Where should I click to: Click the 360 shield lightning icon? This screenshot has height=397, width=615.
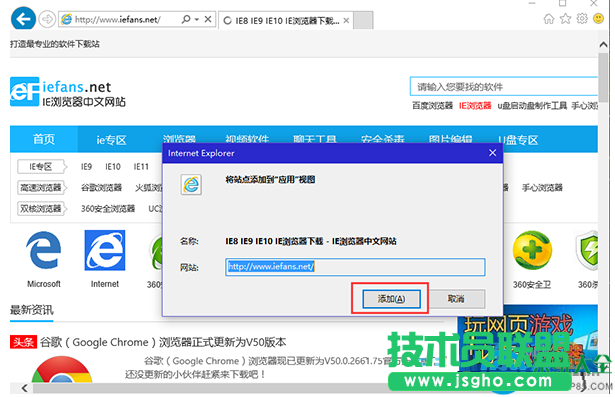(587, 250)
